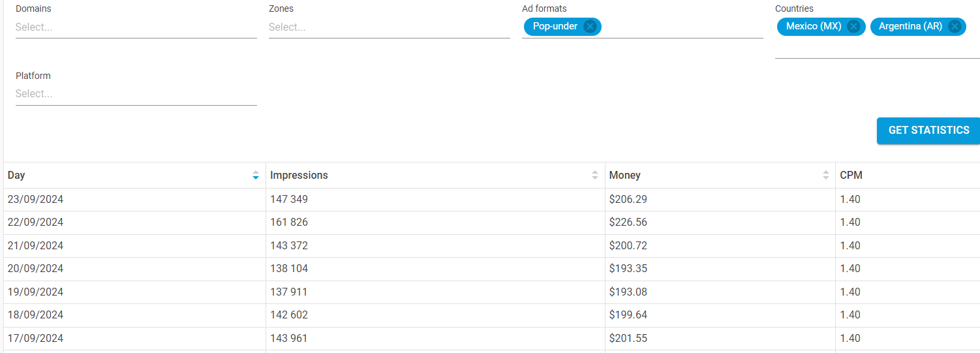Click the Day column header label

click(16, 176)
